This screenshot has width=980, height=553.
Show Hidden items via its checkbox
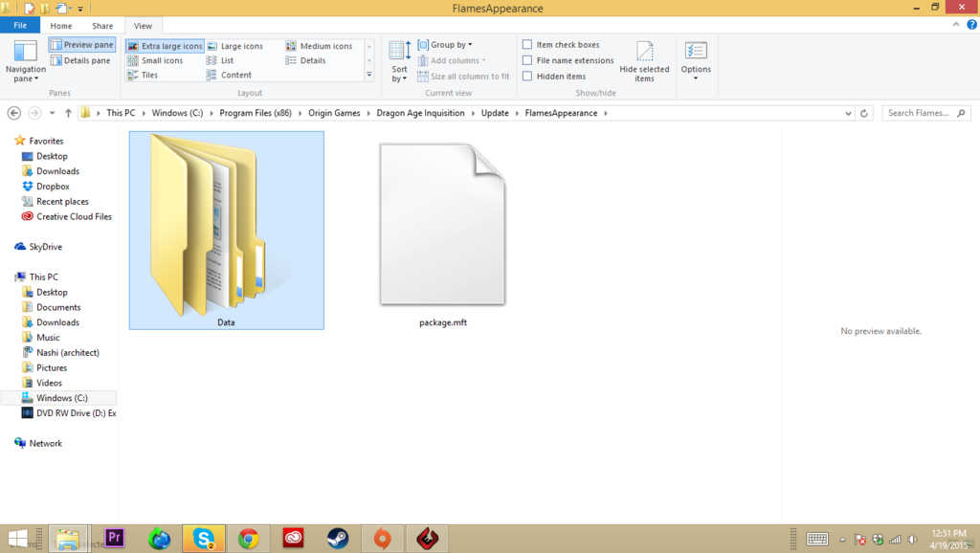(x=527, y=75)
